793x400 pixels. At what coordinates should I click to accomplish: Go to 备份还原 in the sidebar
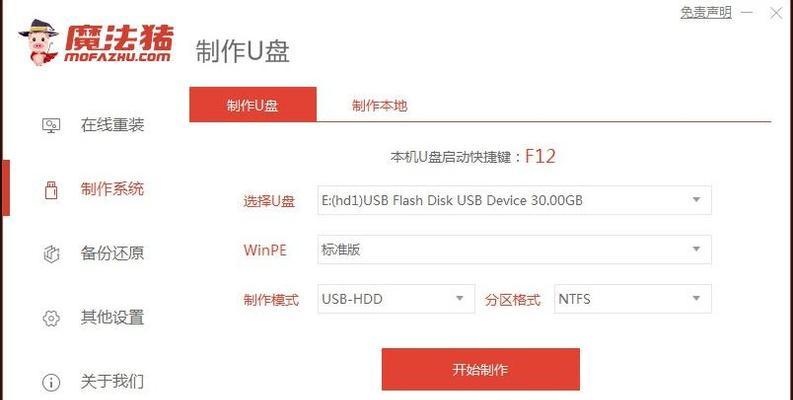coord(112,254)
